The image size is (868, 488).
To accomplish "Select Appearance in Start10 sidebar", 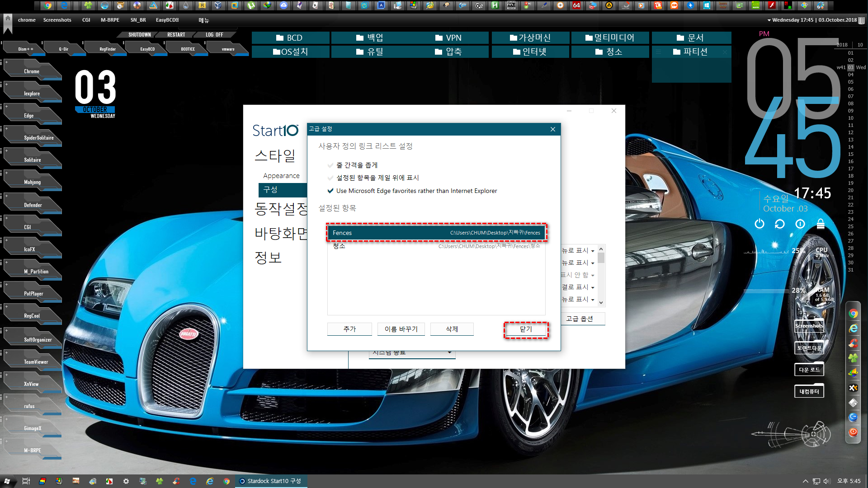I will point(281,176).
